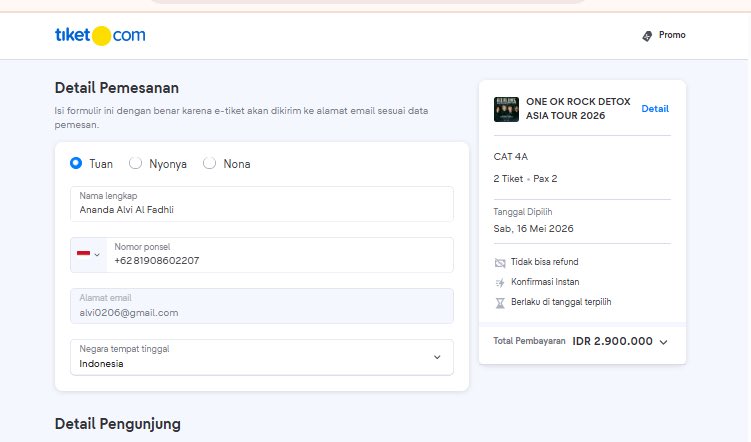Click the 'ONE OK ROCK DETOX ASIA TOUR 2026' title
This screenshot has width=751, height=442.
(x=578, y=109)
